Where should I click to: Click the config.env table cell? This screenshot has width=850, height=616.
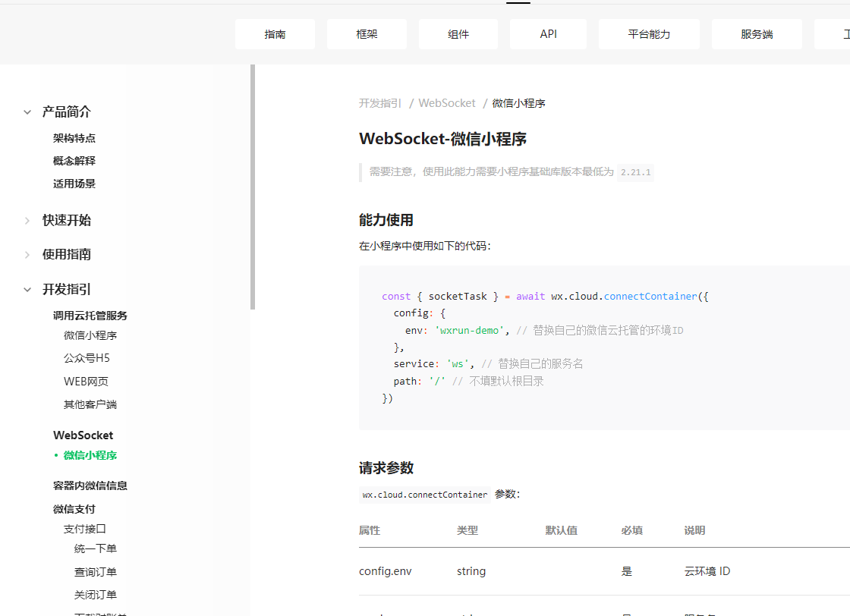click(x=385, y=571)
